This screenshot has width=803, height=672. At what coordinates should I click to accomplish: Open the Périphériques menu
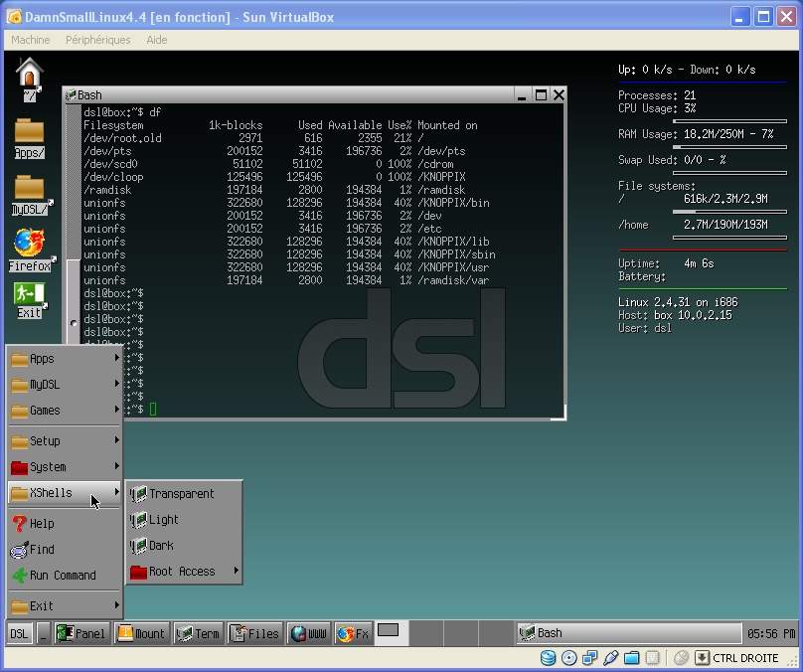[97, 40]
